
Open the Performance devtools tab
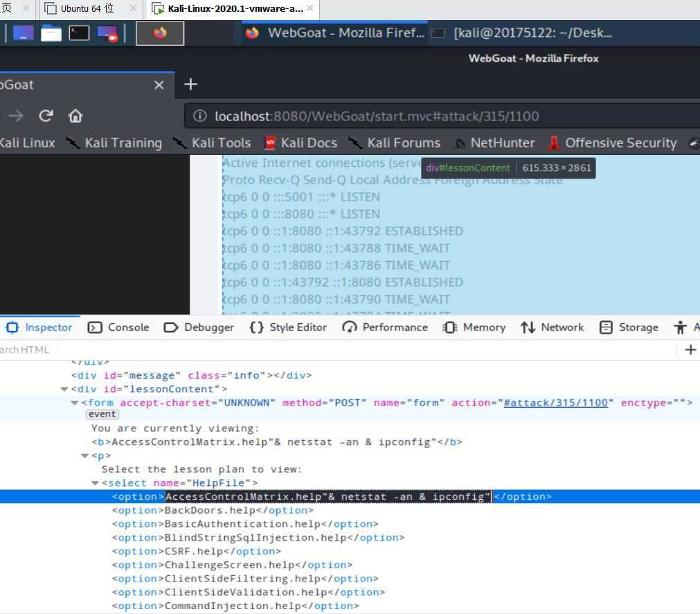[385, 327]
